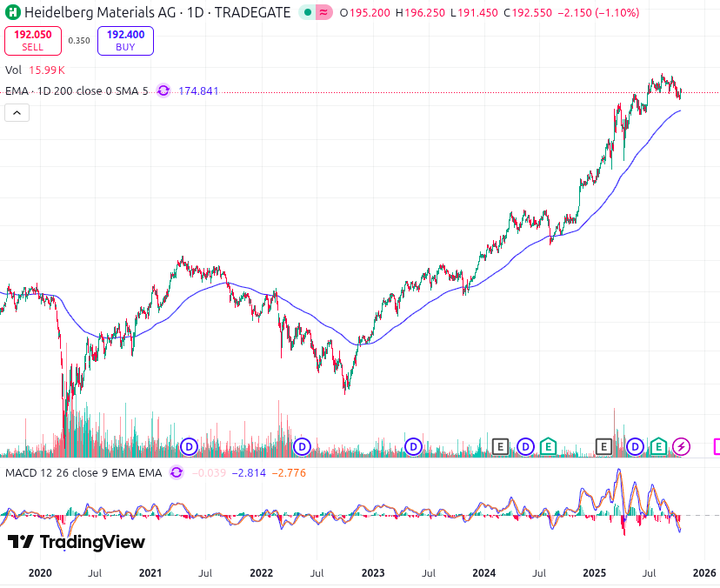
Task: Click the purple lightning bolt event marker
Action: (x=682, y=446)
